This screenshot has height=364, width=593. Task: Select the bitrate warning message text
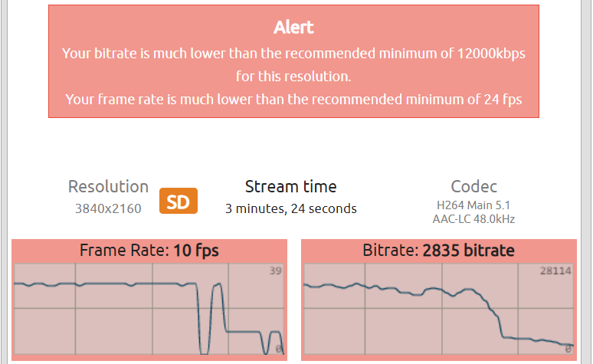(x=293, y=65)
